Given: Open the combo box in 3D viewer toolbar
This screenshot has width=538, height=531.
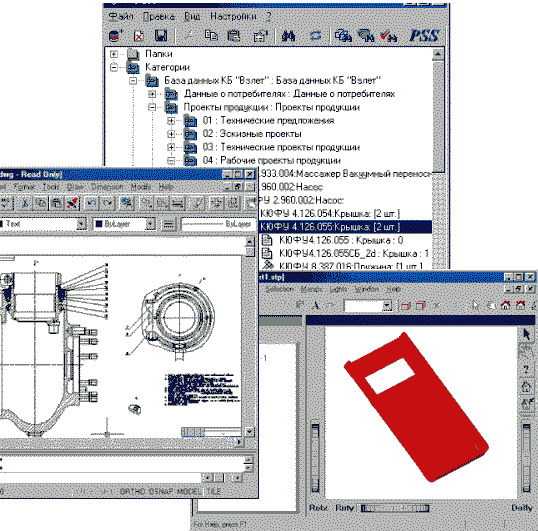Looking at the screenshot, I should point(368,305).
